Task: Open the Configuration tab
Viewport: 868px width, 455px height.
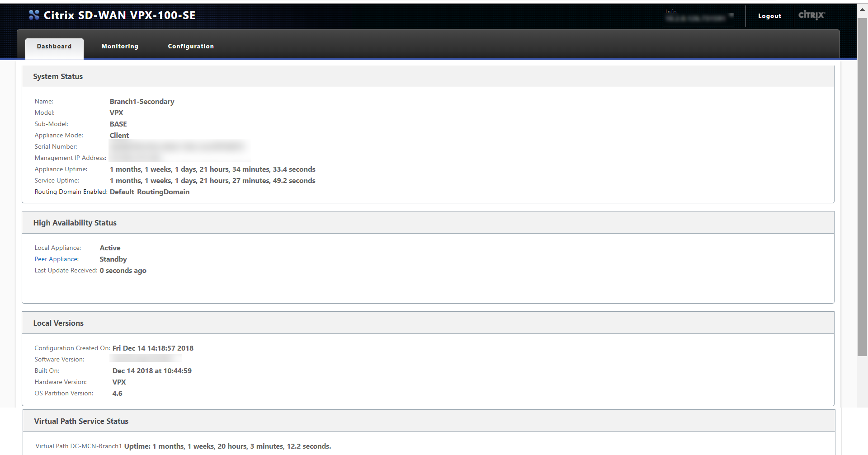Action: pos(191,47)
